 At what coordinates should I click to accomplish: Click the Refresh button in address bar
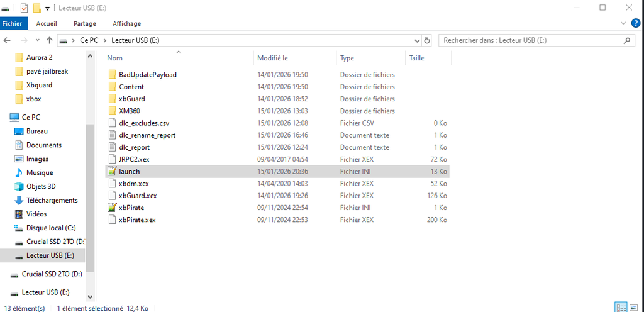point(427,40)
